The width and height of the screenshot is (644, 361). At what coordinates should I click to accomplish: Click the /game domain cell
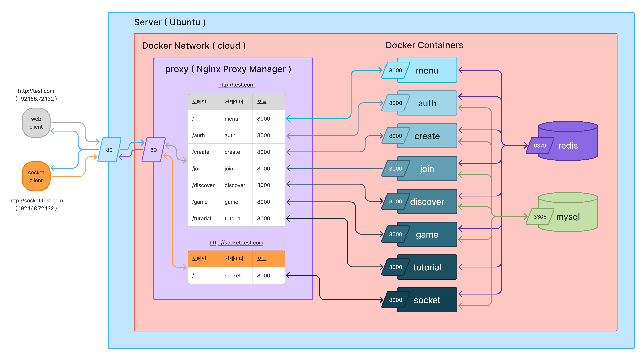point(204,202)
